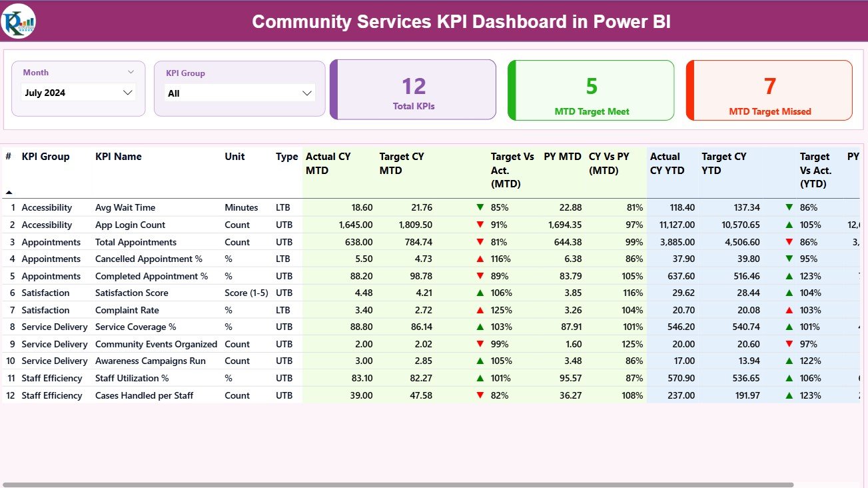Sort by the KPI Name column header
Screen dimensions: 868x488
(119, 157)
